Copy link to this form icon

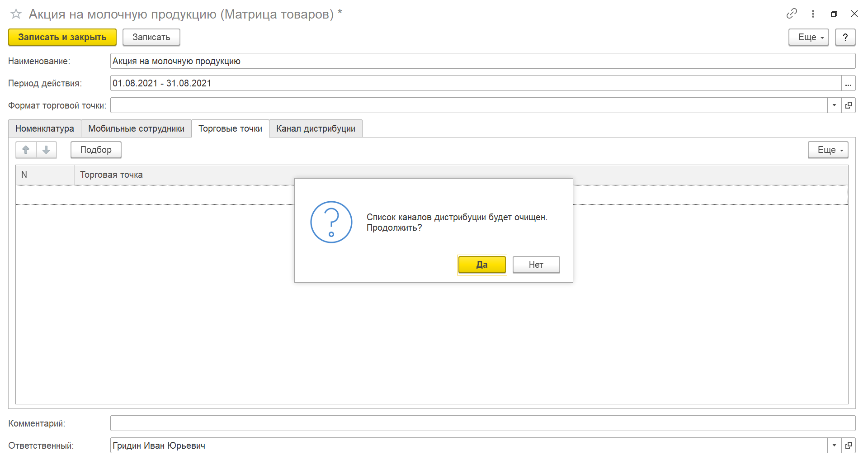pos(791,14)
